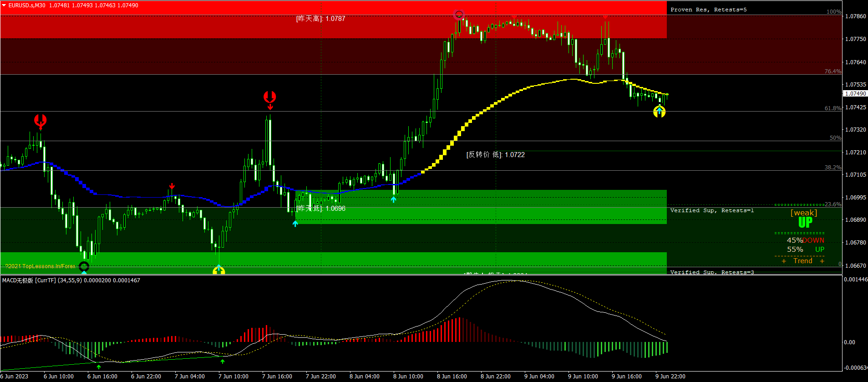Select the Verified Sup, Retests=1 label

pos(712,210)
